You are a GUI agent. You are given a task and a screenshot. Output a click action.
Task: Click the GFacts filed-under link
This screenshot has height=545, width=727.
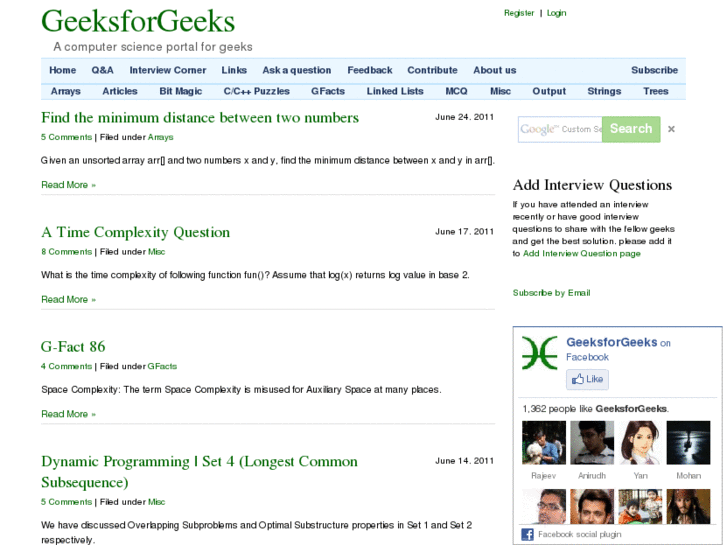[x=162, y=366]
